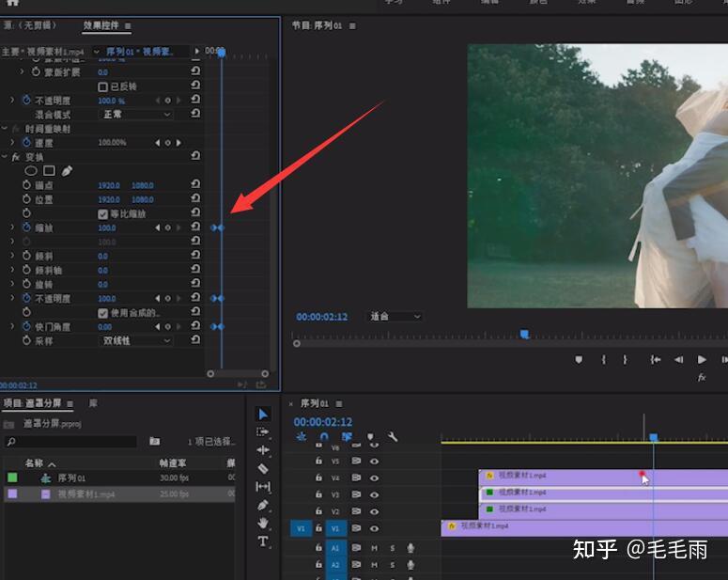The width and height of the screenshot is (728, 580).
Task: Select the Hand tool
Action: click(263, 523)
